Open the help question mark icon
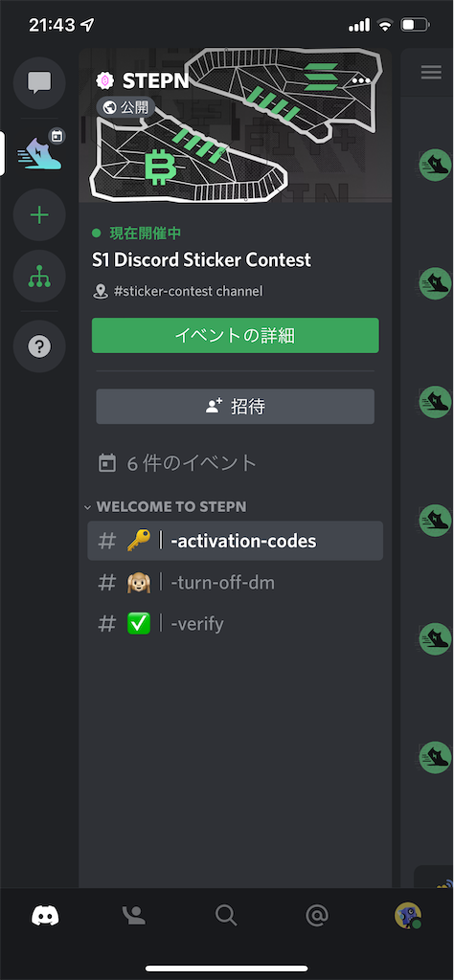 (x=39, y=346)
